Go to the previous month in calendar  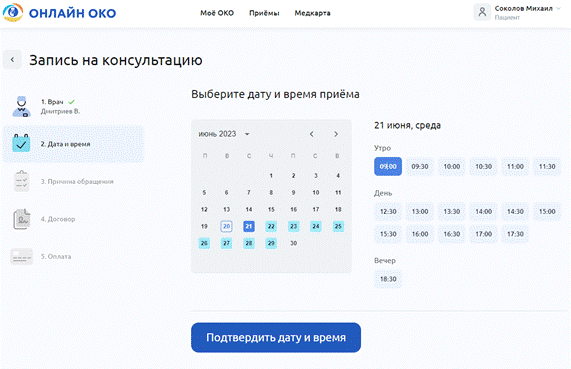pyautogui.click(x=311, y=134)
